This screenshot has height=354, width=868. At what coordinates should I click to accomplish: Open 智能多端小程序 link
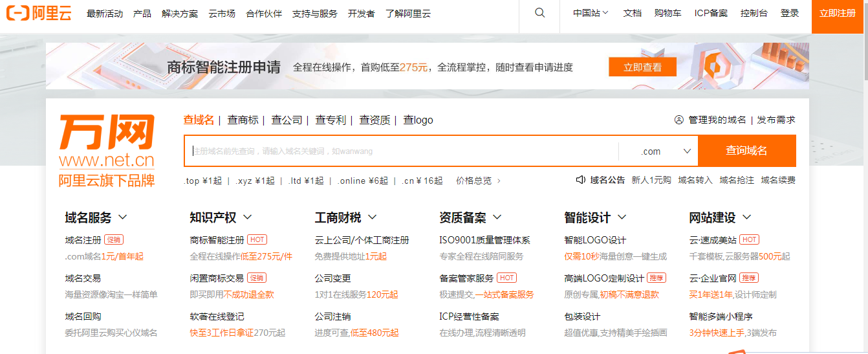(x=721, y=316)
